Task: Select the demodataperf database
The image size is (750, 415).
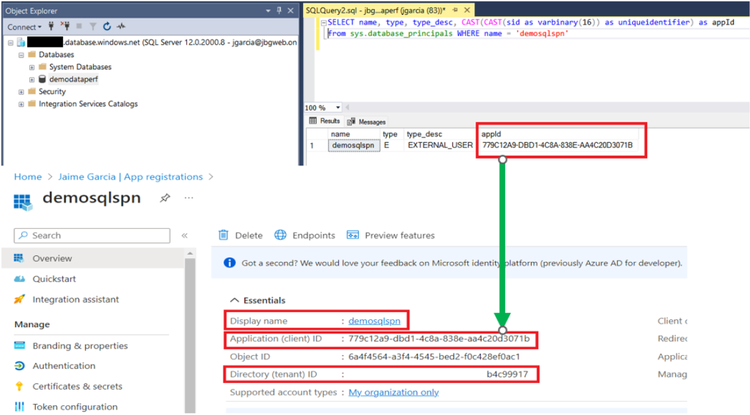Action: 73,79
